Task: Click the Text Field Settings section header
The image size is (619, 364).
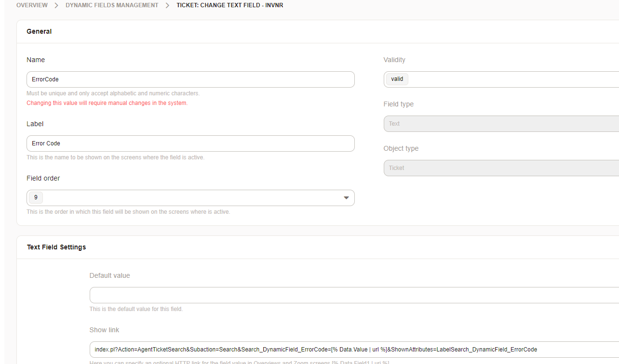Action: tap(56, 247)
